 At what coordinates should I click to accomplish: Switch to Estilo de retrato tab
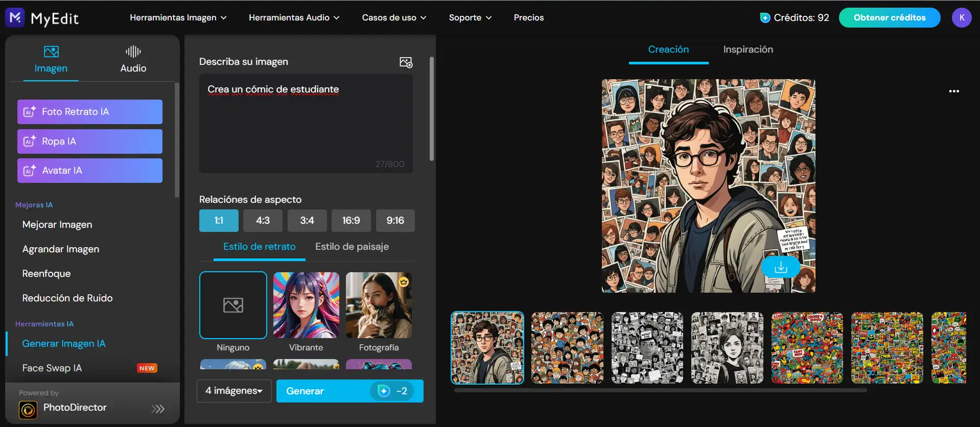coord(260,247)
